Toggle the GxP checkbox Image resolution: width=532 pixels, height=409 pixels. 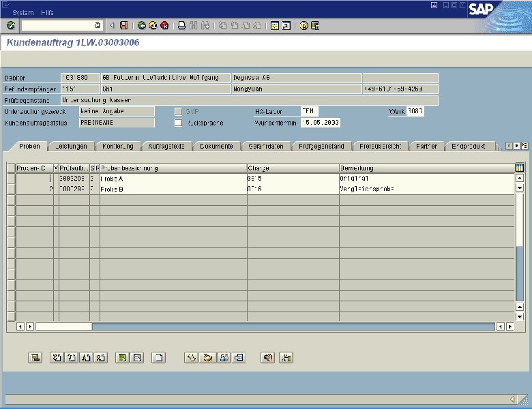pos(179,112)
